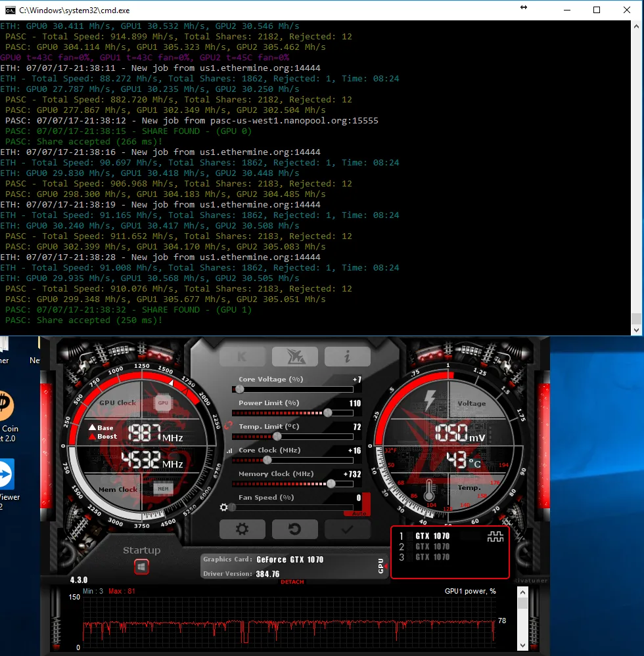Select GPU 1 GTX 1070 in the list
Screen dimensions: 644x656
click(x=432, y=536)
